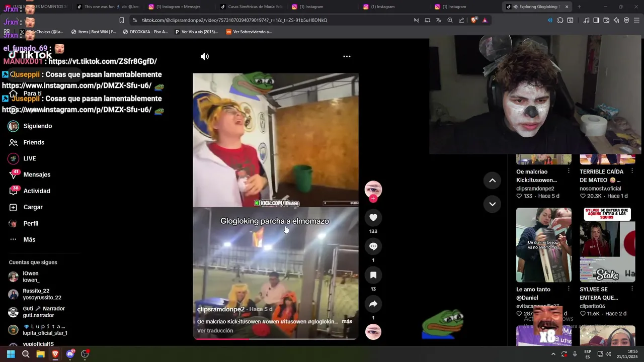Click the share page icon in address bar

[x=461, y=20]
